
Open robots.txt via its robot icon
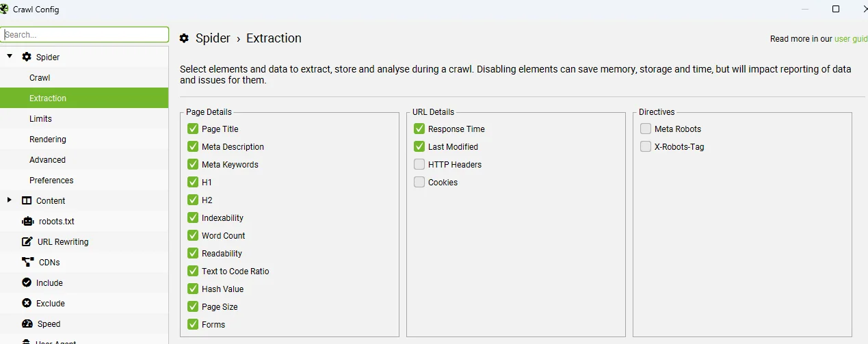(27, 221)
